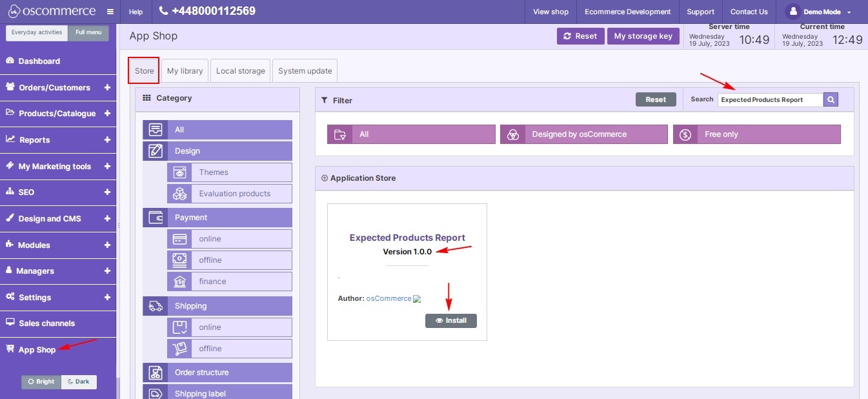Image resolution: width=868 pixels, height=399 pixels.
Task: Click the offline payment cash icon
Action: (x=180, y=260)
